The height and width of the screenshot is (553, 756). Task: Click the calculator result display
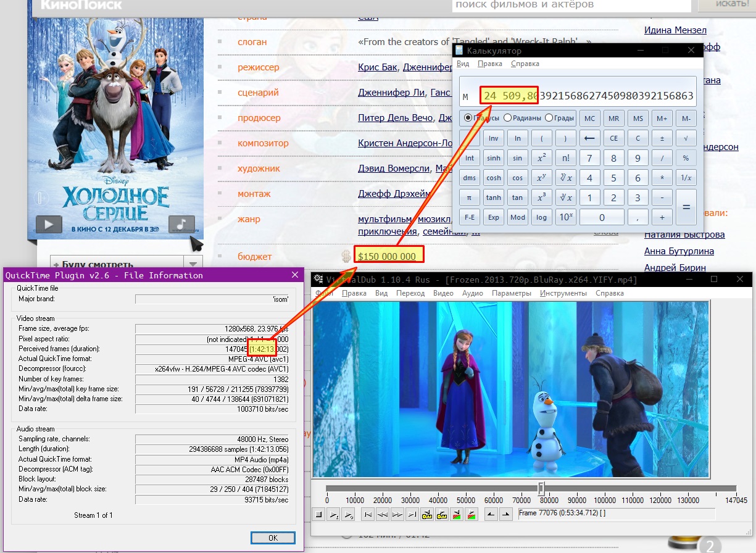[x=578, y=92]
